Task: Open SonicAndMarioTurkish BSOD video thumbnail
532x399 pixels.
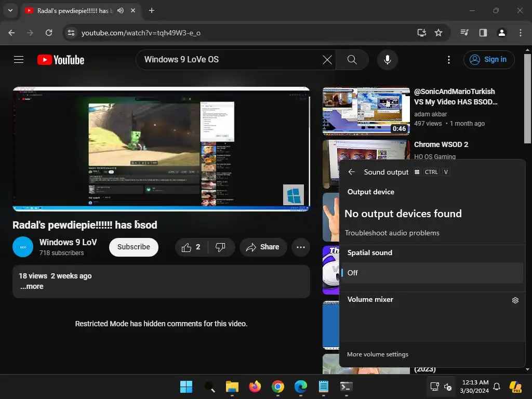Action: tap(366, 111)
